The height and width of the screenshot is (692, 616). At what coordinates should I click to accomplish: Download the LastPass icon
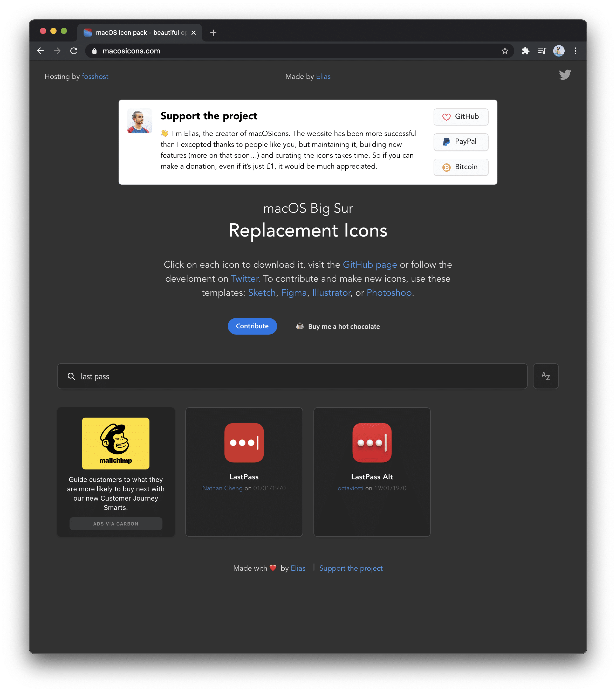244,442
